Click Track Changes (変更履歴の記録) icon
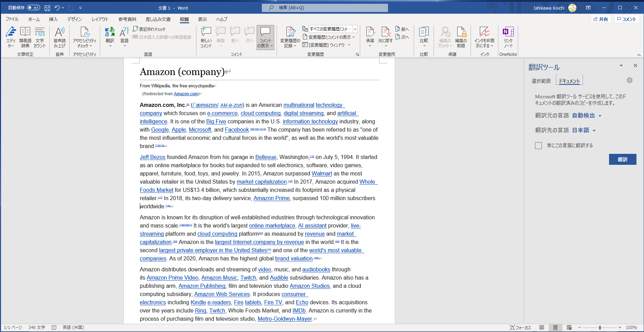This screenshot has width=644, height=332. tap(290, 37)
